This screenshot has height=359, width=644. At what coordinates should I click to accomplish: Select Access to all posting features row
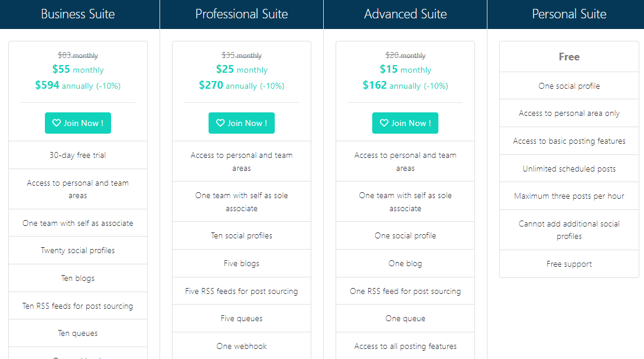405,346
